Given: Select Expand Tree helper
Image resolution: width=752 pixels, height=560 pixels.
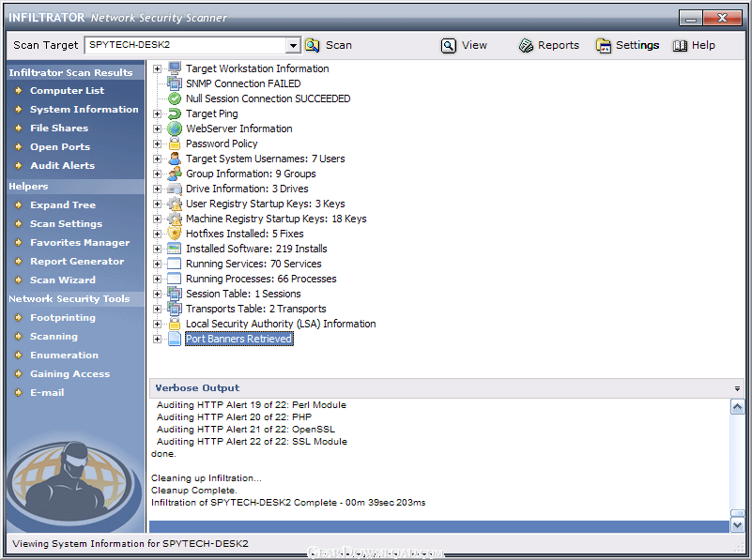Looking at the screenshot, I should point(63,205).
